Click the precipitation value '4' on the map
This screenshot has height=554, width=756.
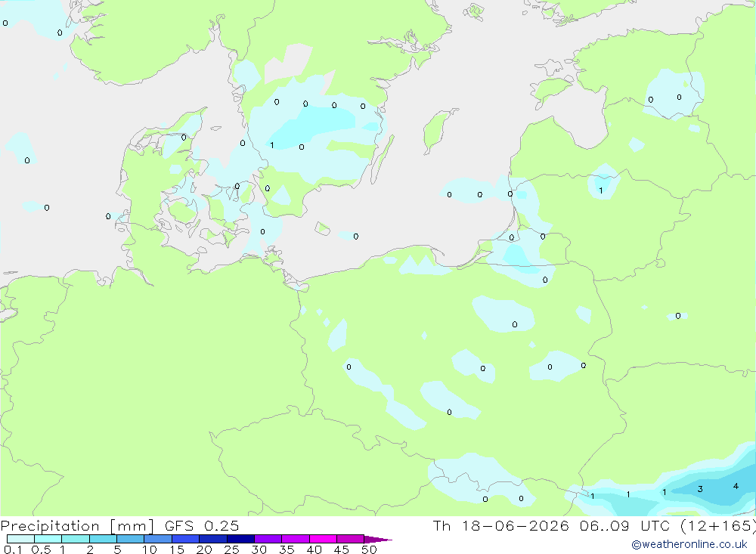click(x=736, y=486)
